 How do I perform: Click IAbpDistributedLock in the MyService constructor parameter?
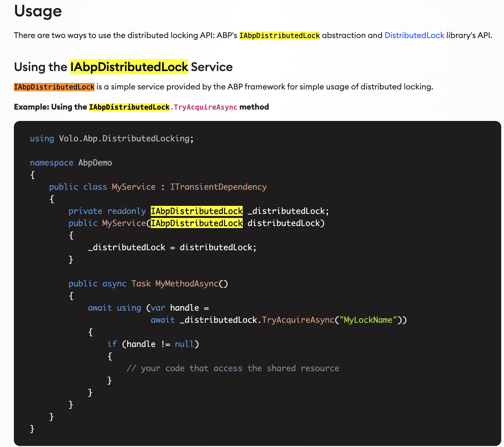(x=196, y=223)
